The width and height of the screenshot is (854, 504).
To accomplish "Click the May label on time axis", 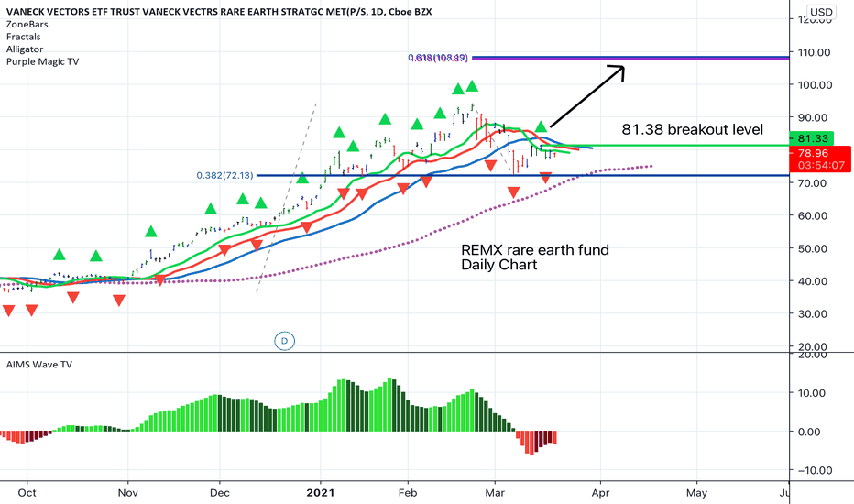I will click(696, 493).
